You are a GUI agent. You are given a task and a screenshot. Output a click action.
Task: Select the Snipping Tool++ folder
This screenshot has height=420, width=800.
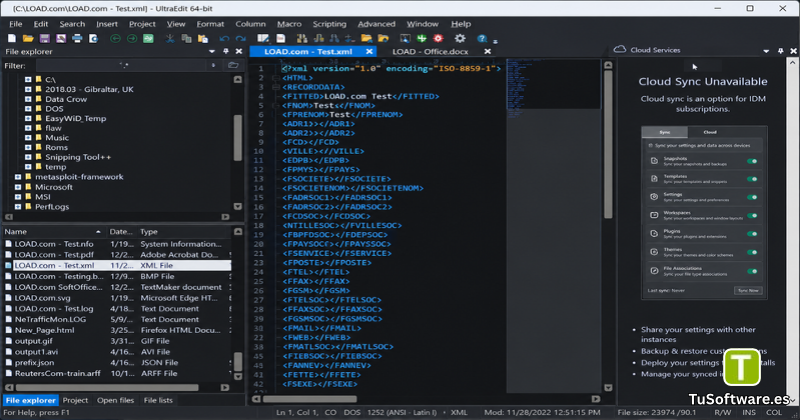(78, 157)
